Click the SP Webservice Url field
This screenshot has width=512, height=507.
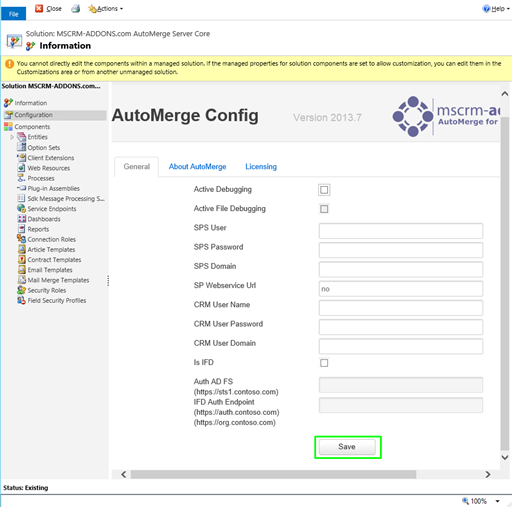coord(401,289)
